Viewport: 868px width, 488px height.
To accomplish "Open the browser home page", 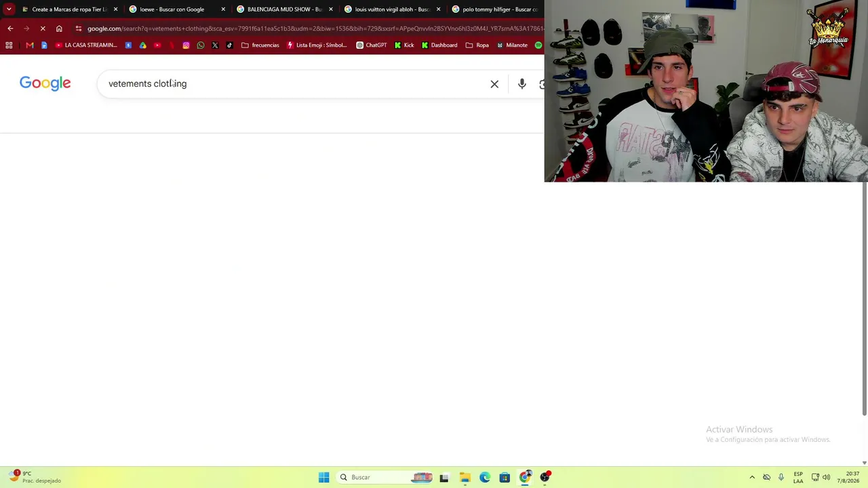I will click(59, 28).
